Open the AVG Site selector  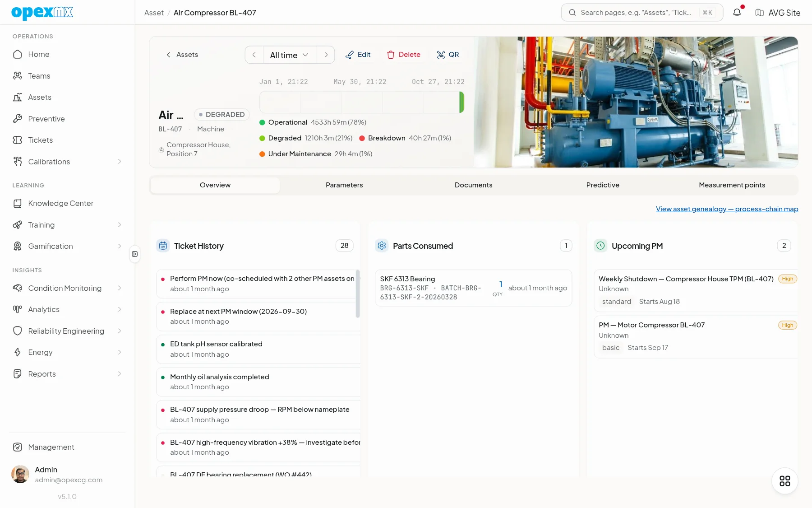[778, 13]
